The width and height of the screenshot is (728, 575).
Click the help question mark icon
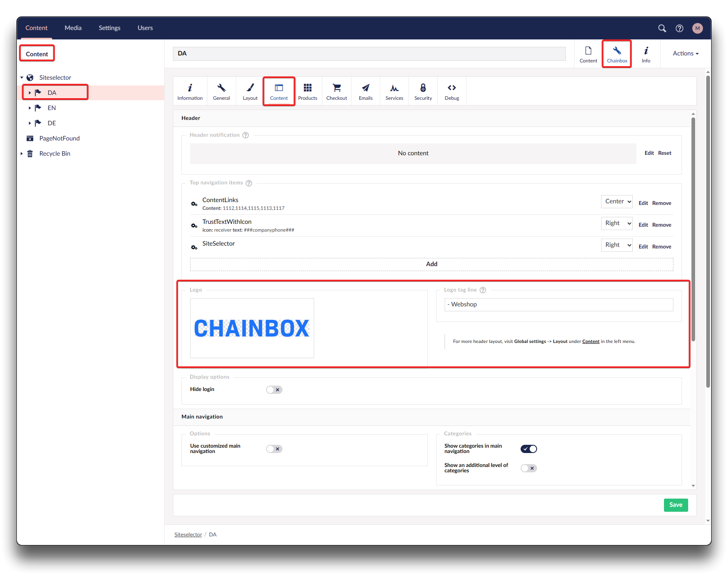[x=680, y=28]
